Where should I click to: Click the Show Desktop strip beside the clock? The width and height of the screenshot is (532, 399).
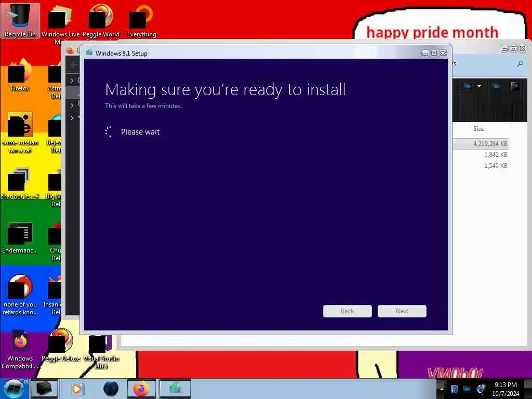pos(528,389)
